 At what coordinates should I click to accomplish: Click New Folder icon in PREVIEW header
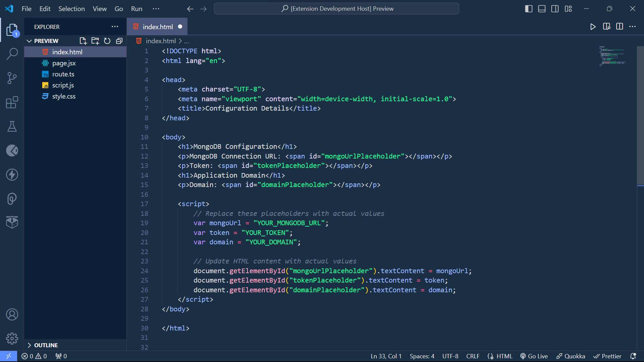point(95,41)
